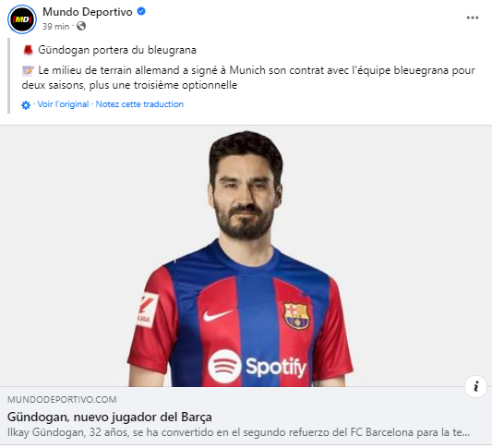This screenshot has width=492, height=448.
Task: Click the Mundo Deportivo page name
Action: coord(88,12)
